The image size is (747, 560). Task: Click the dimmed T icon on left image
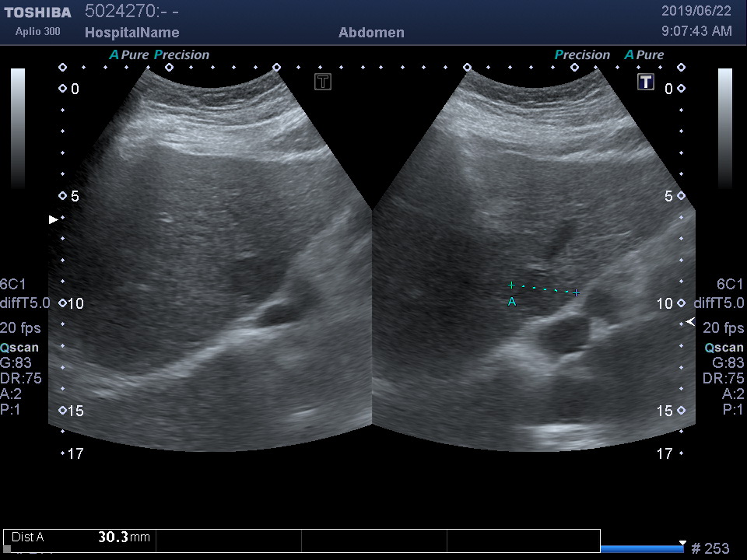point(323,82)
